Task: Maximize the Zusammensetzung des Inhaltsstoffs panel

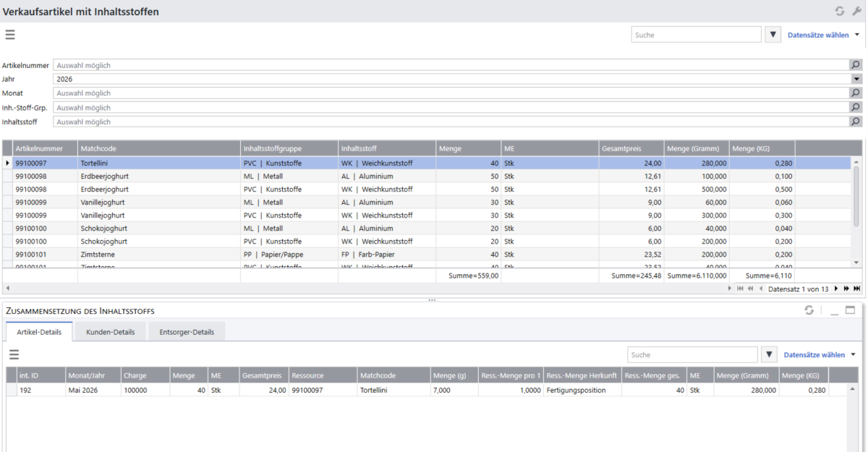Action: pyautogui.click(x=851, y=310)
